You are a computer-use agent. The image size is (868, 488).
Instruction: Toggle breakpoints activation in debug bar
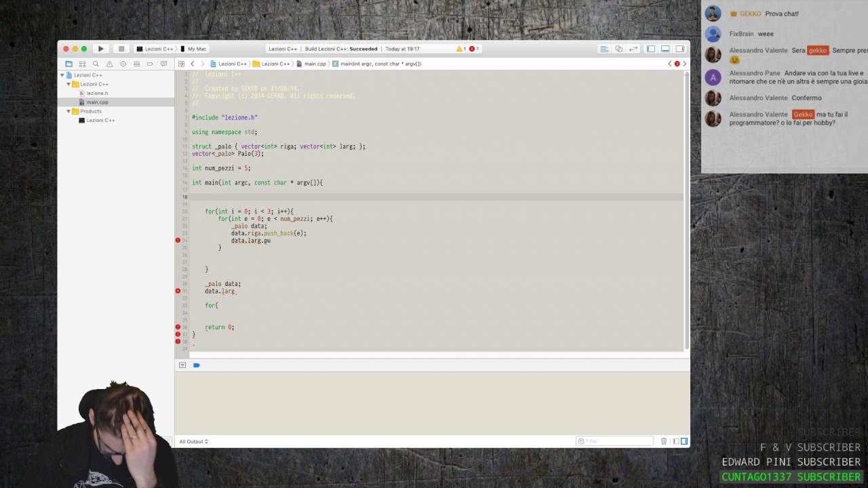(x=197, y=365)
